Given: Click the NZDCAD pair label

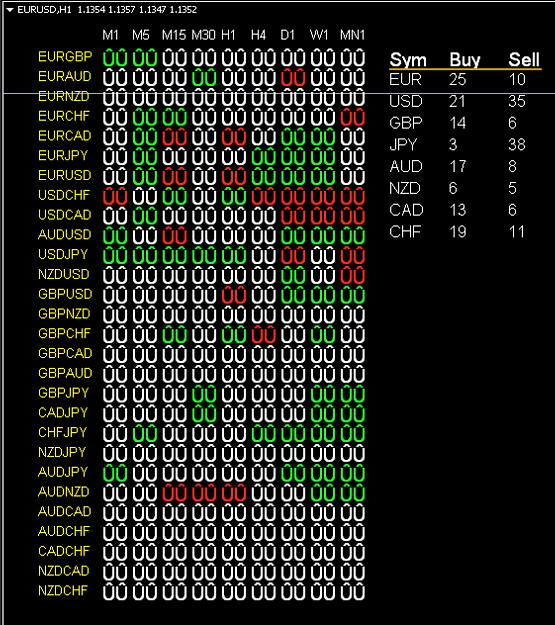Looking at the screenshot, I should point(64,571).
